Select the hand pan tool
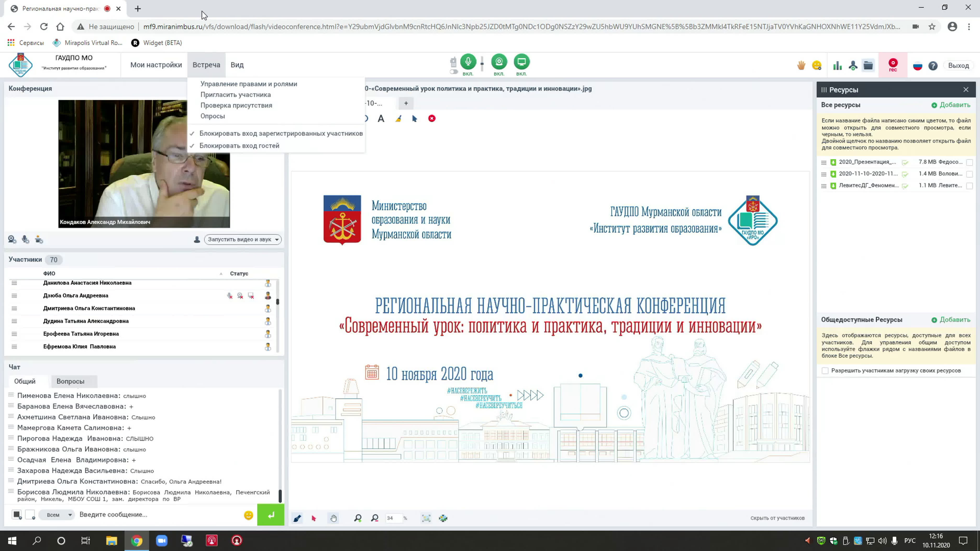The width and height of the screenshot is (980, 551). click(333, 518)
